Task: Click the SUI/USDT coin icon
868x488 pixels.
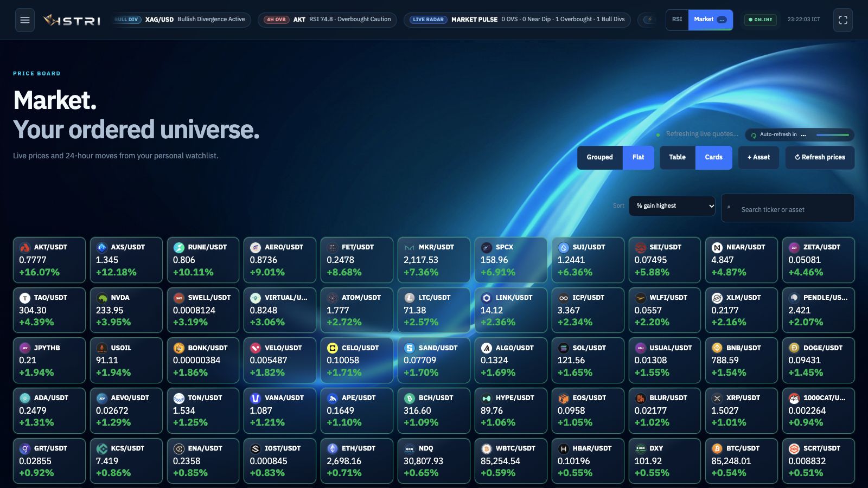Action: [564, 247]
